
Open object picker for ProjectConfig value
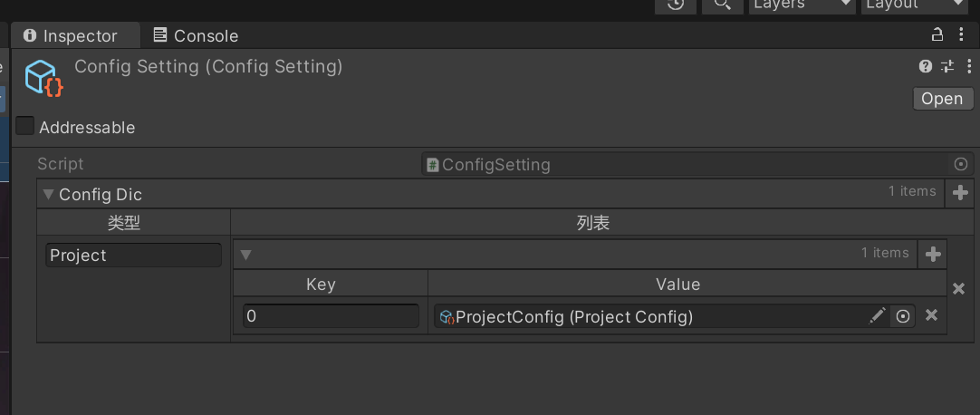[x=902, y=316]
